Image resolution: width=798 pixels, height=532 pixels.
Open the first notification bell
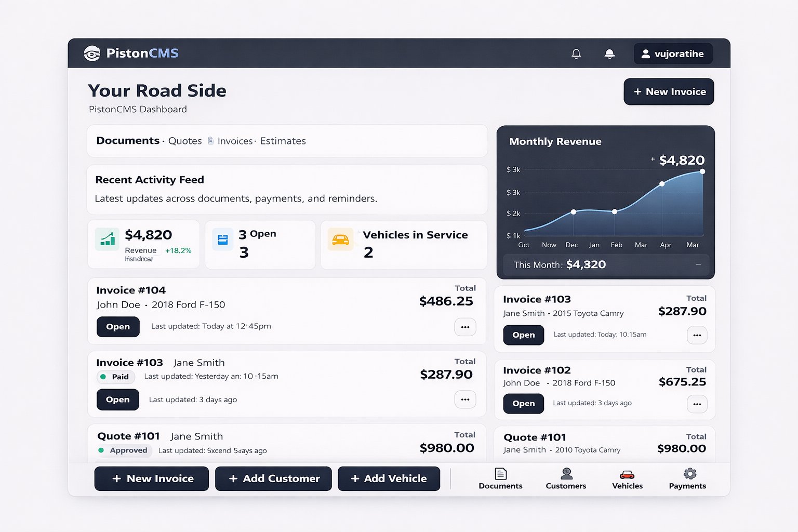pos(576,54)
